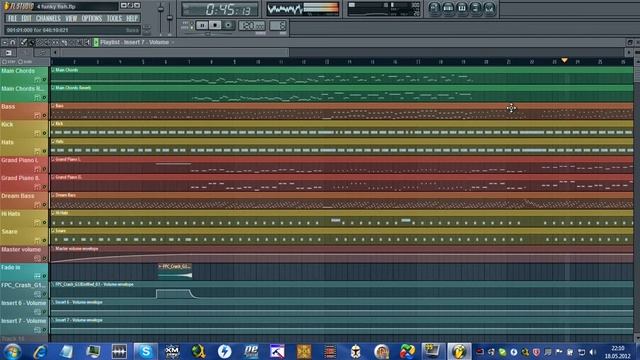Mute the Hi Hats track
Screen dimensions: 640x360
coord(44,222)
